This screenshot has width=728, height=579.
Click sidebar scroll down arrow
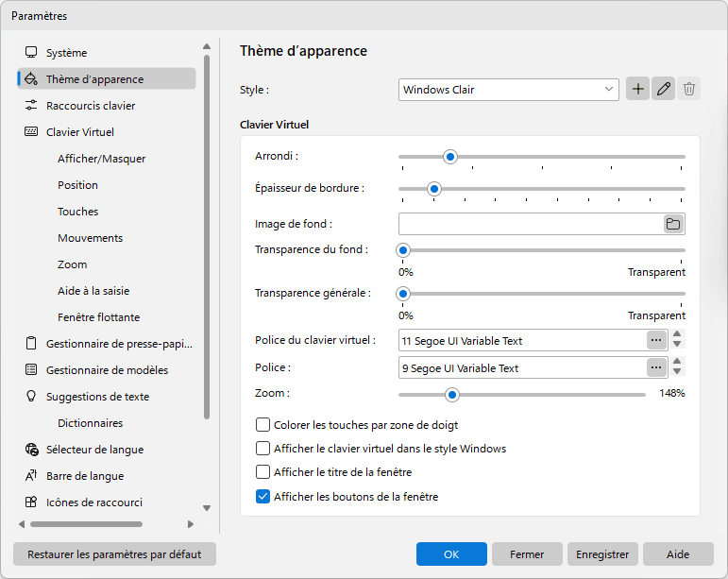(207, 508)
